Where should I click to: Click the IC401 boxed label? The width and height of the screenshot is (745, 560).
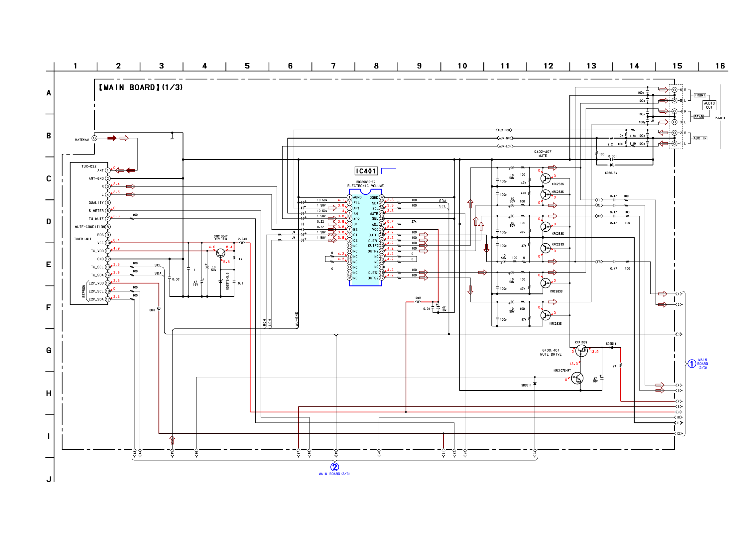366,171
